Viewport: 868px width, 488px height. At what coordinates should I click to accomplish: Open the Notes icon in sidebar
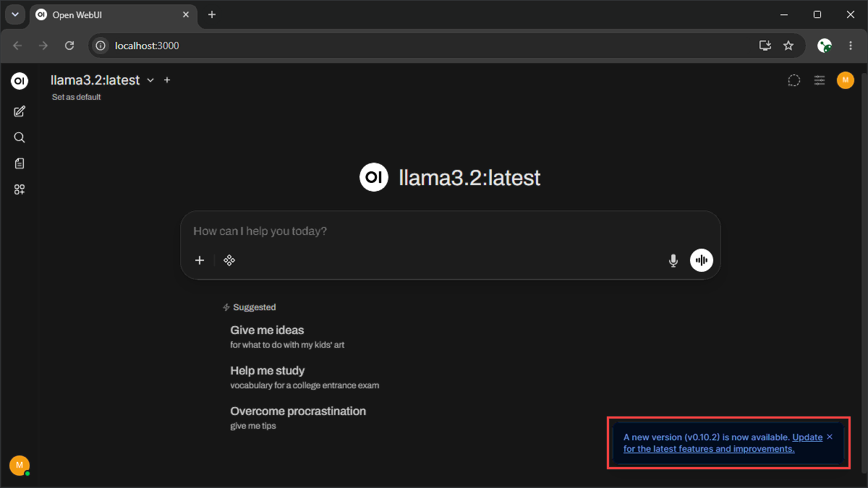tap(20, 163)
